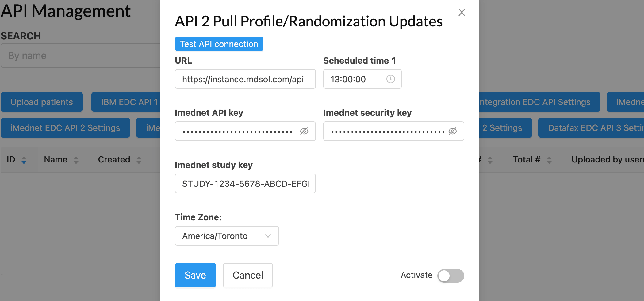Save the API 2 settings
Viewport: 644px width, 301px height.
click(x=195, y=275)
